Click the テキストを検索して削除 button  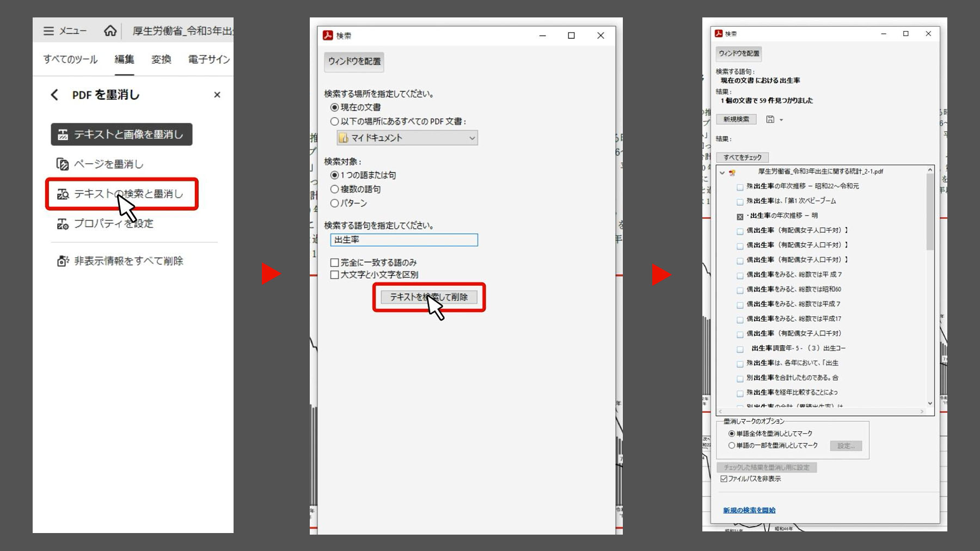[429, 297]
